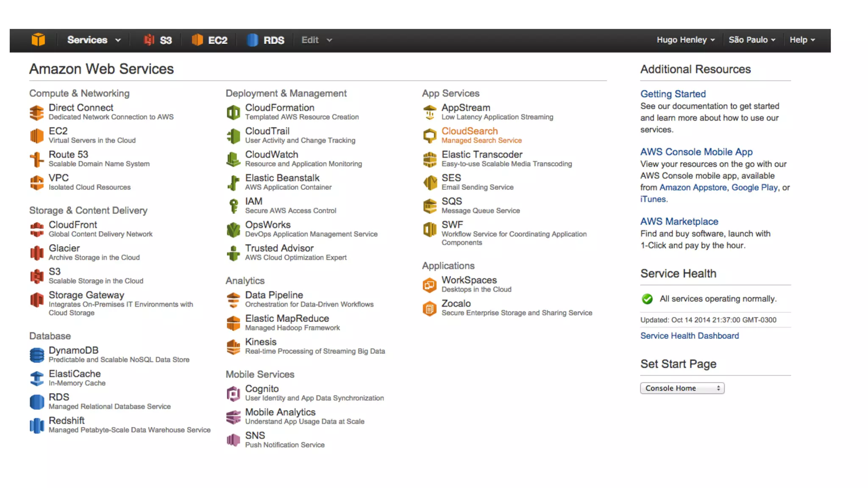Click the Elastic Transcoder icon
Screen dimensions: 868x488
[x=429, y=159]
